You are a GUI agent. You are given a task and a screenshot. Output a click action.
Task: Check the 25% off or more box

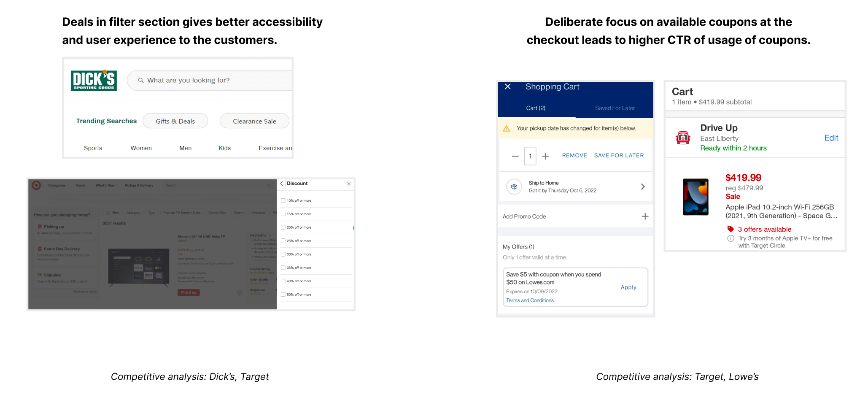(x=283, y=241)
